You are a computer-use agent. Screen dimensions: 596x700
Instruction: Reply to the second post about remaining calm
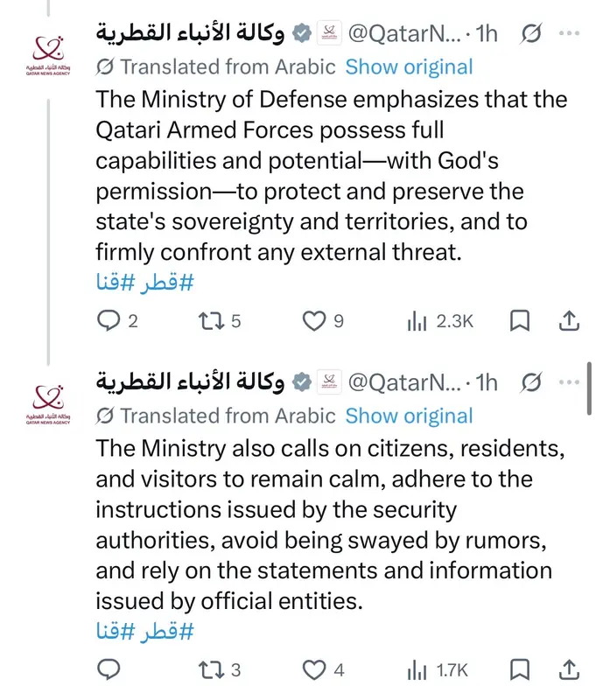[x=108, y=670]
